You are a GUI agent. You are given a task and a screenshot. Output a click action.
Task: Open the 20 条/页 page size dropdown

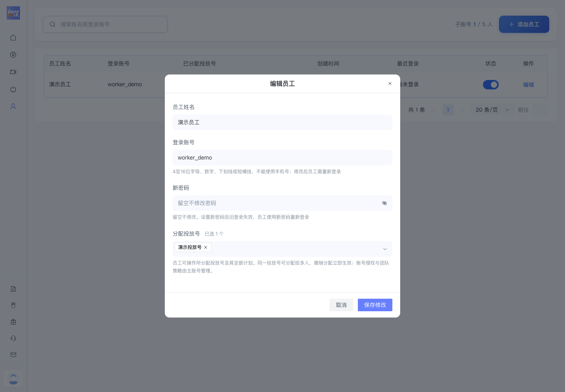(492, 110)
